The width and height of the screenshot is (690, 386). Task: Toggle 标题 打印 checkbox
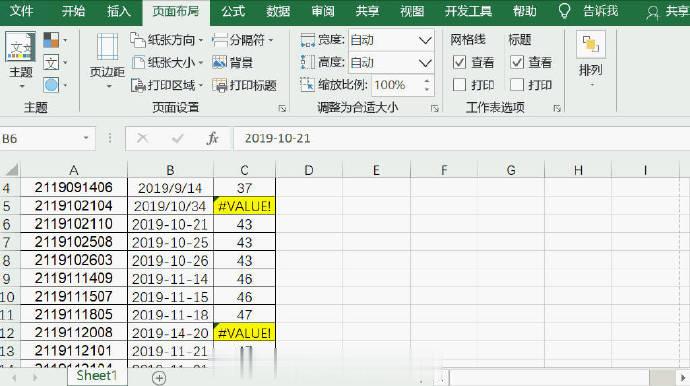[517, 85]
